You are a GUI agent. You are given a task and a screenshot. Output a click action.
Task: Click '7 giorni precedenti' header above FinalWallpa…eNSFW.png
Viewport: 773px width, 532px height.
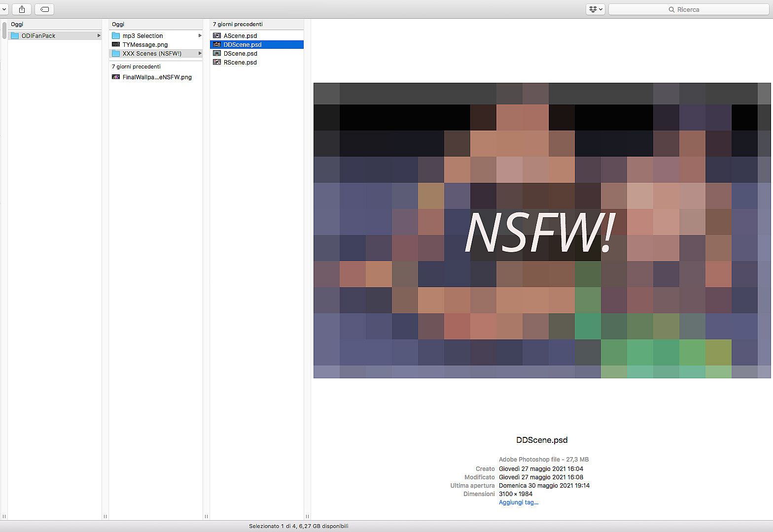[136, 66]
